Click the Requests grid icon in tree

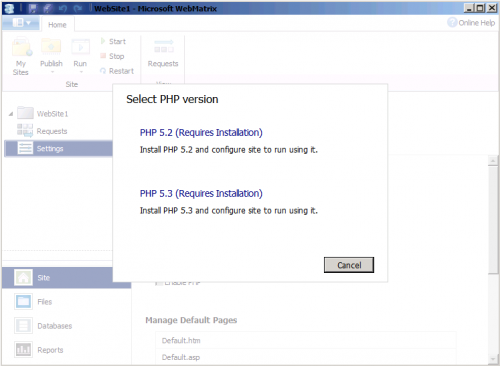(x=25, y=131)
